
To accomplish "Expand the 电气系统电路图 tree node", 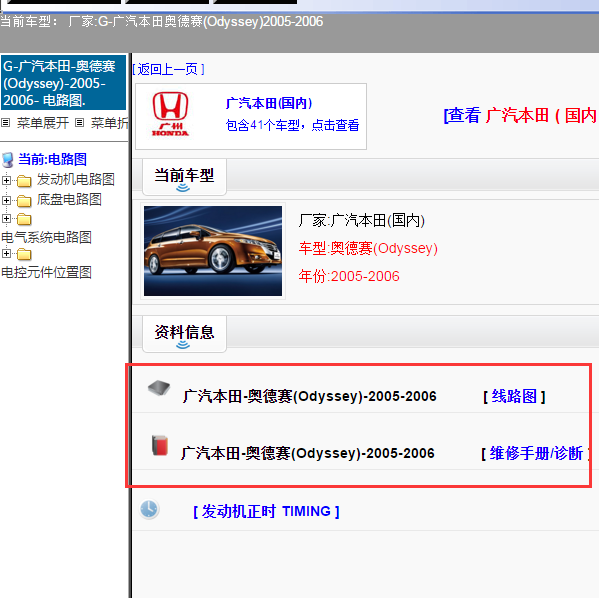I will pyautogui.click(x=6, y=219).
